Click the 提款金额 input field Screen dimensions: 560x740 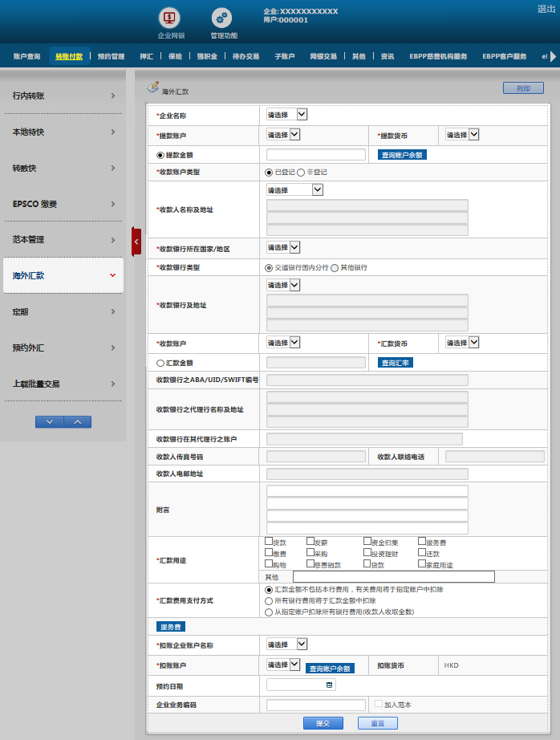click(x=315, y=155)
